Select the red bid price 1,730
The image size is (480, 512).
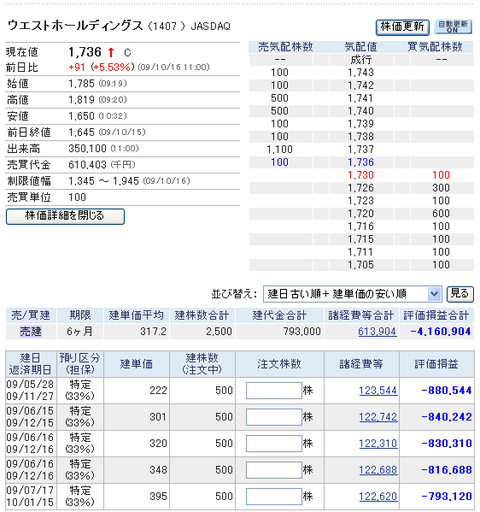(x=361, y=175)
